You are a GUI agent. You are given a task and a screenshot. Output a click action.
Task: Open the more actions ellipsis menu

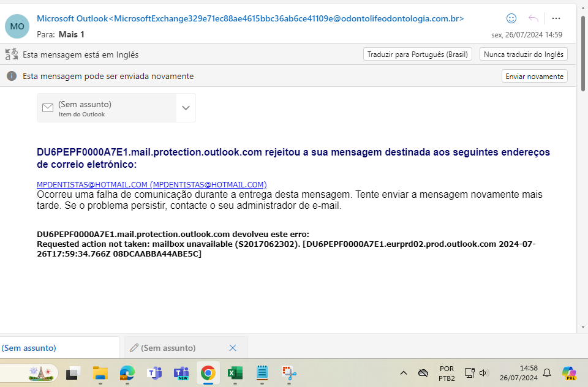coord(556,18)
